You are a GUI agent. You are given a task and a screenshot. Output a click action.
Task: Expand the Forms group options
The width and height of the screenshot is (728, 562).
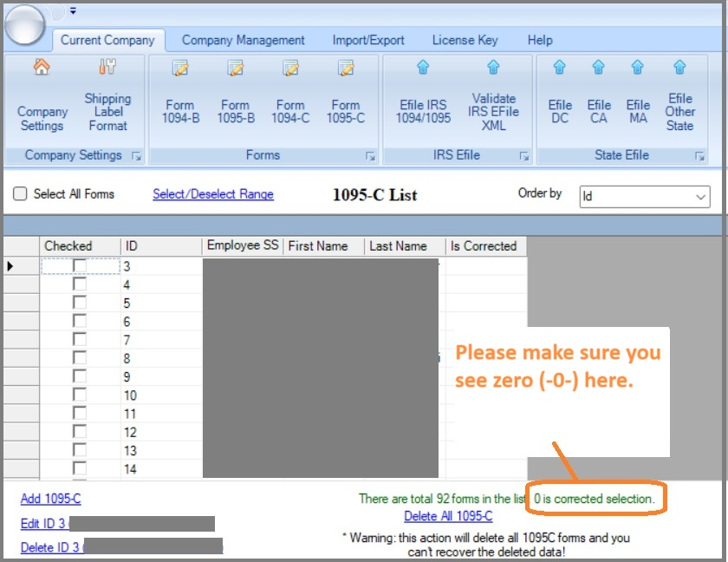[371, 156]
